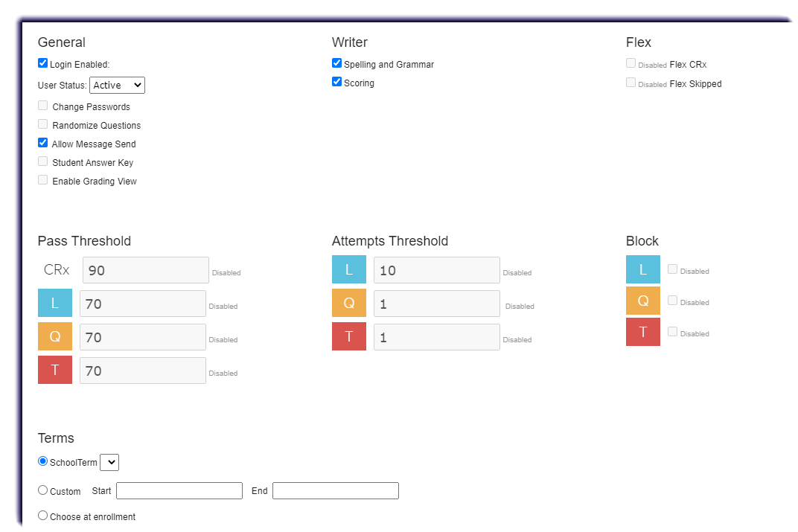Click the orange Q badge under Pass Threshold
Viewport: 798px width, 532px height.
(x=54, y=336)
